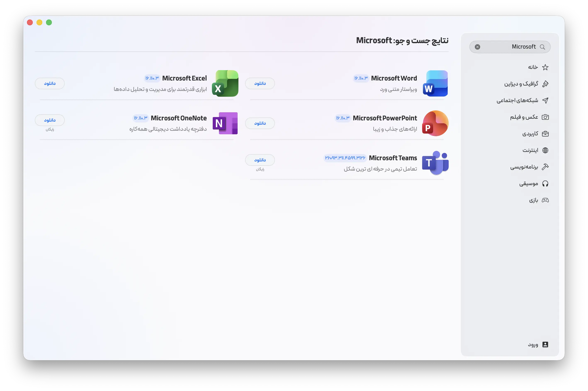
Task: Click the description ویراستار متنی ورد
Action: [398, 89]
